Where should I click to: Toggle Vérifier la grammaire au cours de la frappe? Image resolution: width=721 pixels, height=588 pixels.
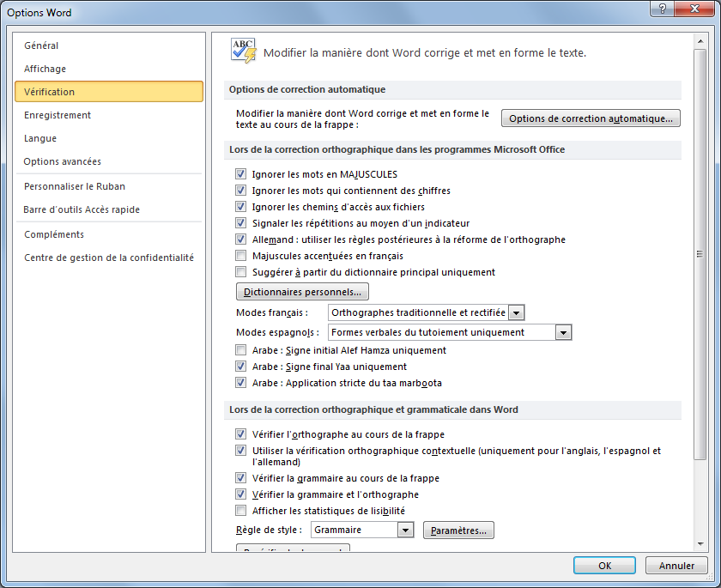click(240, 477)
